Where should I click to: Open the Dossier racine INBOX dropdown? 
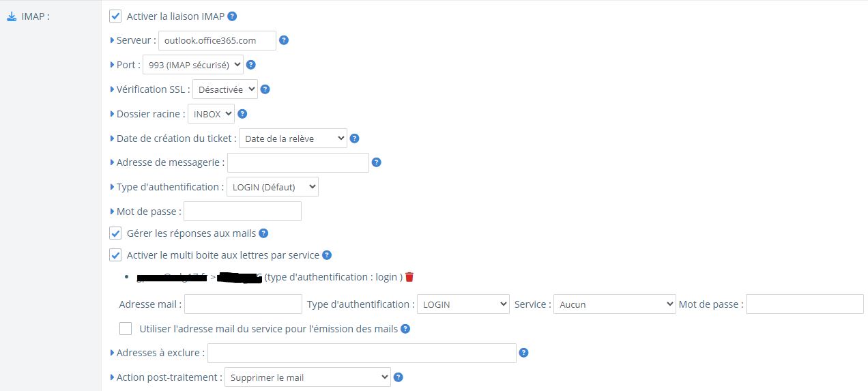point(211,114)
